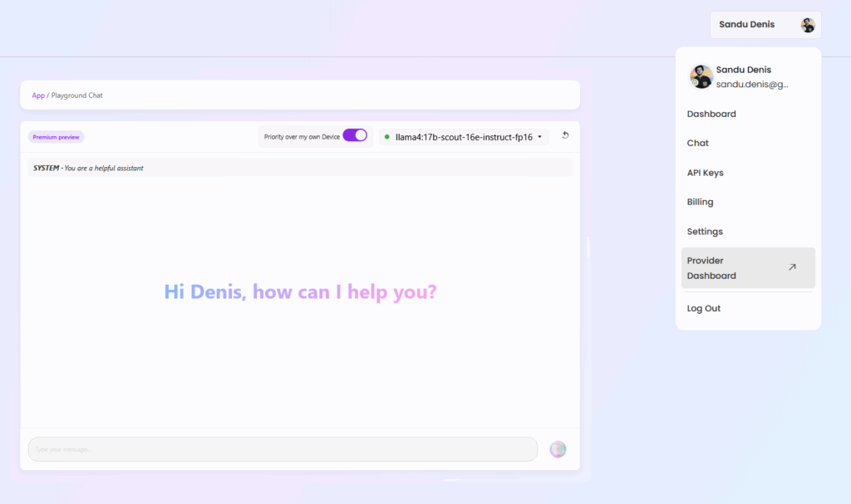Viewport: 851px width, 504px height.
Task: Open Dashboard from the account menu
Action: (711, 114)
